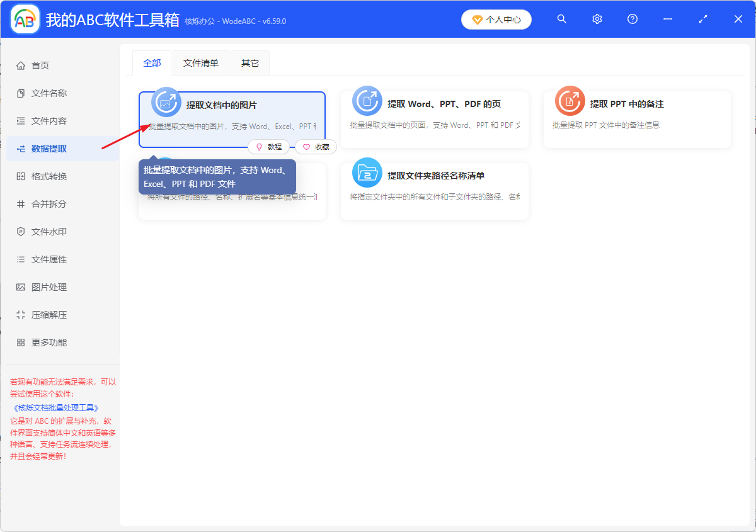Click the 教程 tutorial button
Screen dimensions: 756x532
[x=269, y=147]
